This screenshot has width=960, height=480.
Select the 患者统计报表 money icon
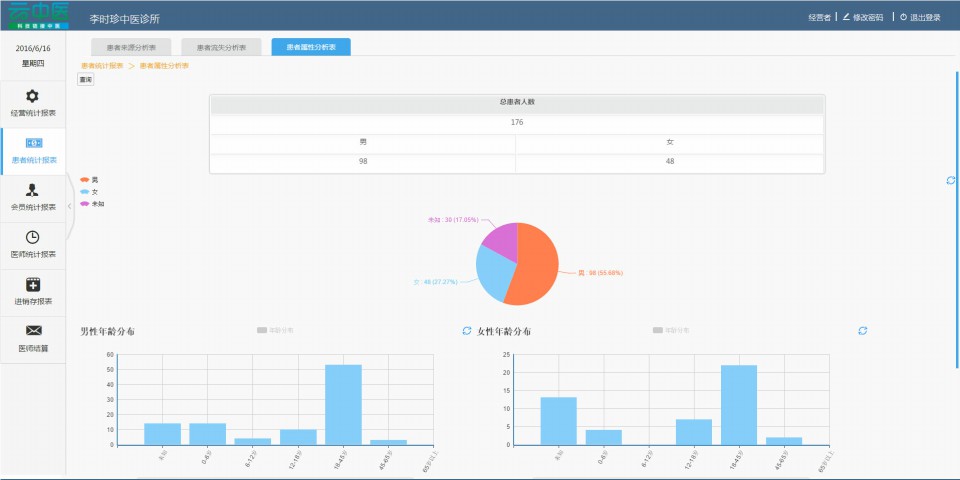[x=33, y=143]
